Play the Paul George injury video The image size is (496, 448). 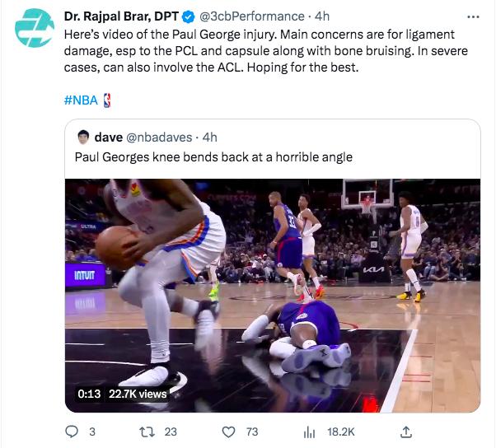tap(273, 296)
